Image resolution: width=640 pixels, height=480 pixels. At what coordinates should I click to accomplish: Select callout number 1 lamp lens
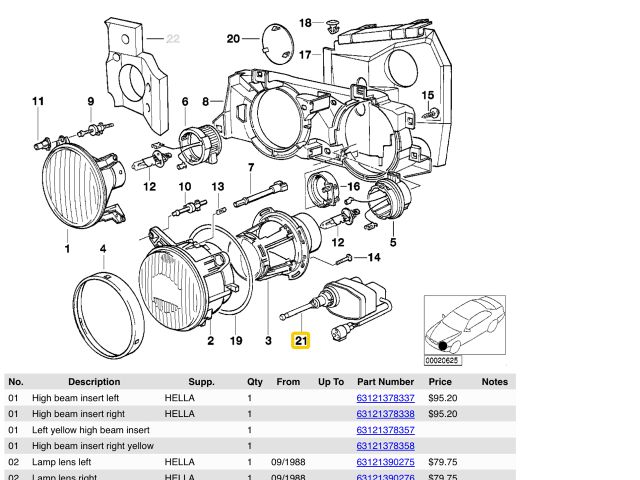coord(67,248)
